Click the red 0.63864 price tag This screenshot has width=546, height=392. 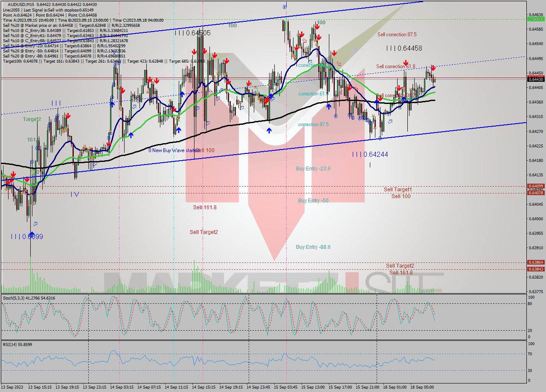[536, 262]
